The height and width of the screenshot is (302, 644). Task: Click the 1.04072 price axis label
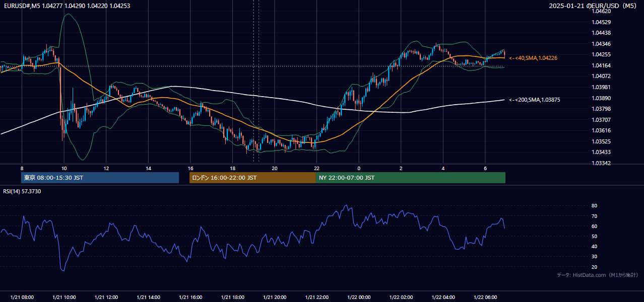click(602, 76)
